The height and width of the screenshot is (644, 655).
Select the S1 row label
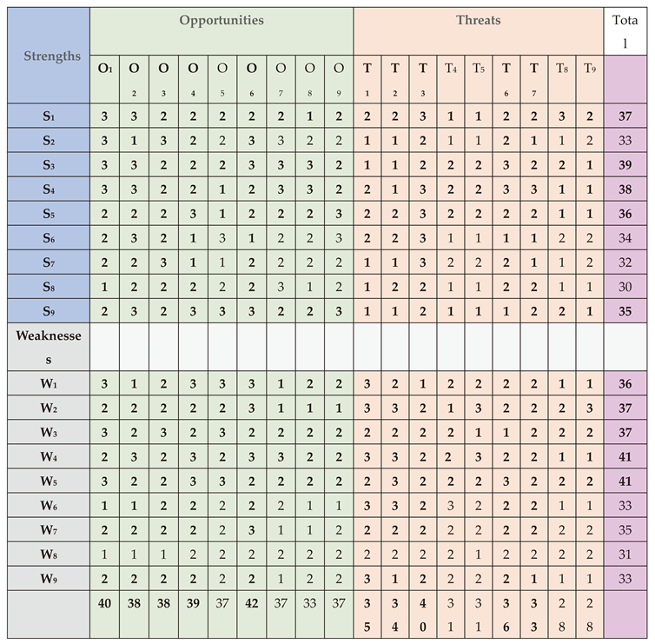tap(46, 116)
